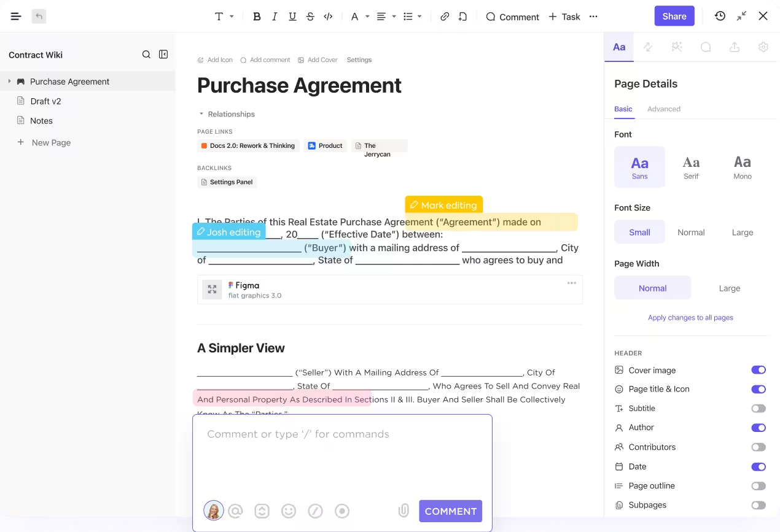Insert a link via toolbar icon
The image size is (780, 532).
pos(445,17)
